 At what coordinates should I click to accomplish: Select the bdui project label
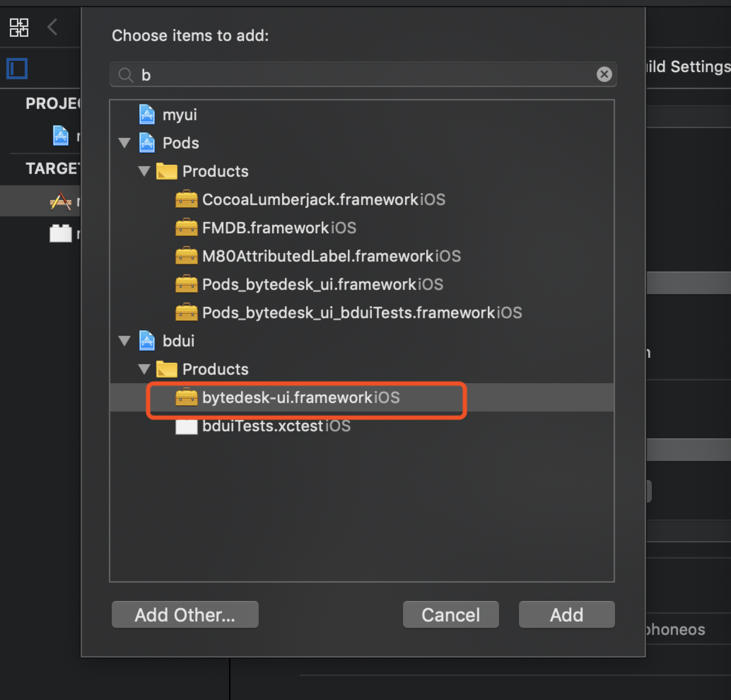pyautogui.click(x=178, y=341)
